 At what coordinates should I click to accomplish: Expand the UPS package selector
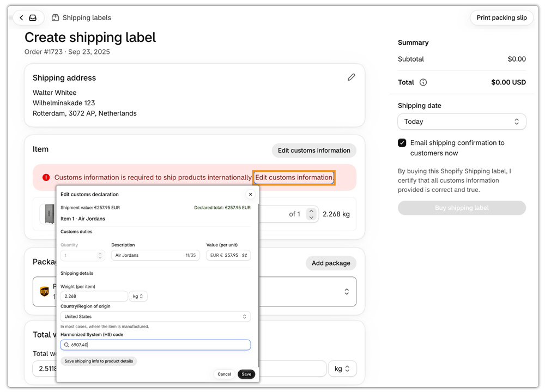(347, 292)
